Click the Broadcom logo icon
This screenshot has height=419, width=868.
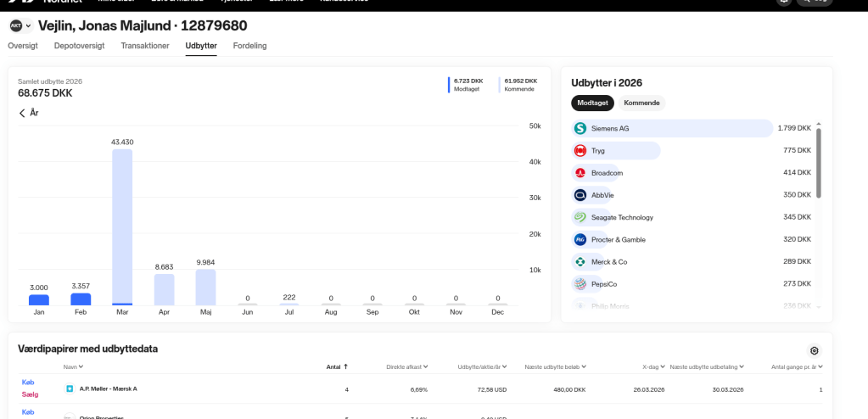pyautogui.click(x=580, y=173)
